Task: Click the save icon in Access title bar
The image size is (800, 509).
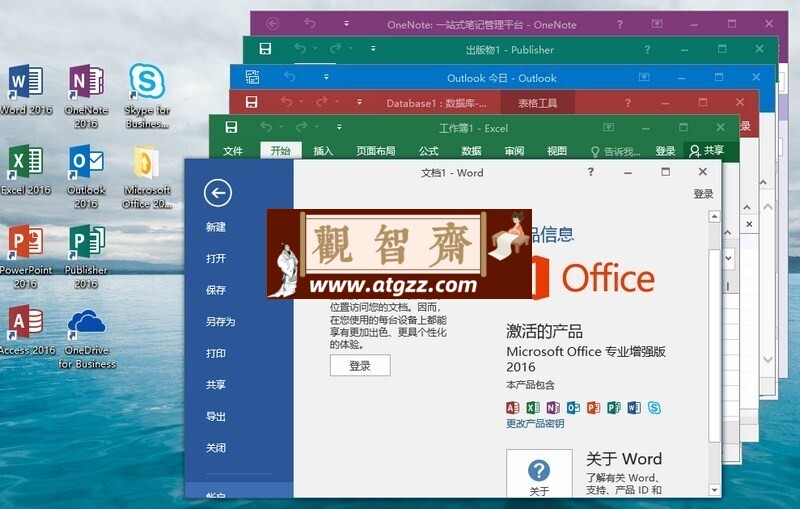Action: [252, 102]
